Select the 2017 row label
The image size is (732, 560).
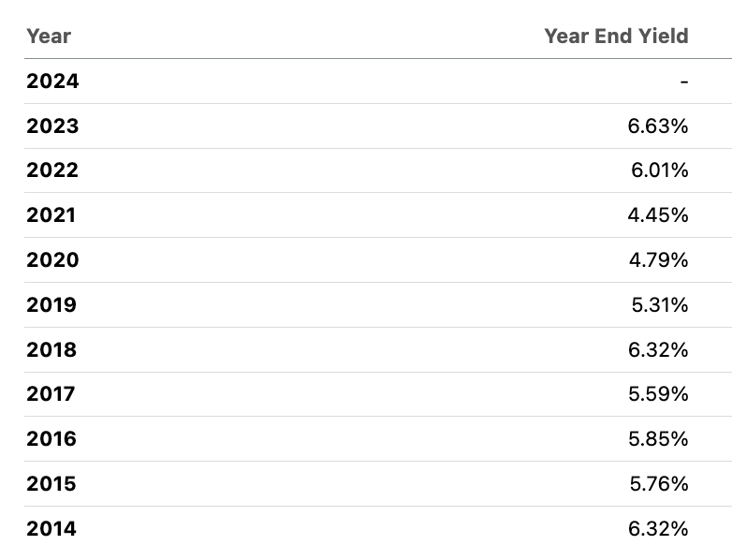tap(51, 394)
